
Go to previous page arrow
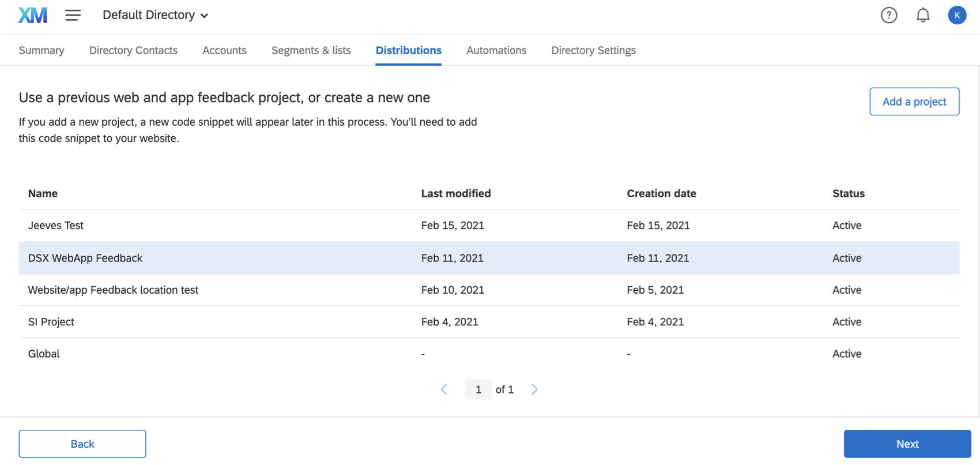(x=444, y=389)
